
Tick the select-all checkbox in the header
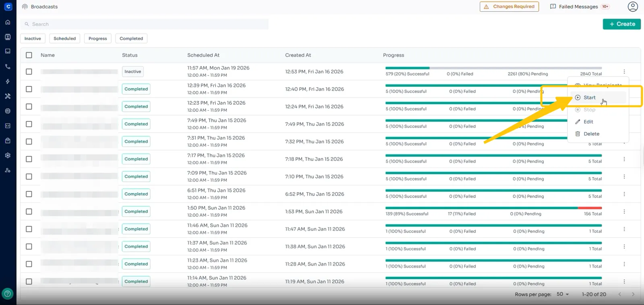click(29, 55)
